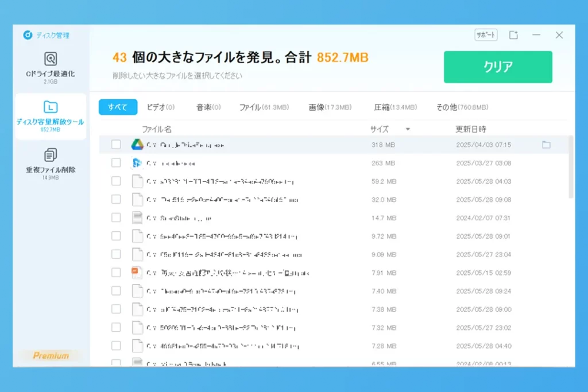Click the Google Drive icon in 318 MB row
The image size is (588, 392).
[137, 144]
